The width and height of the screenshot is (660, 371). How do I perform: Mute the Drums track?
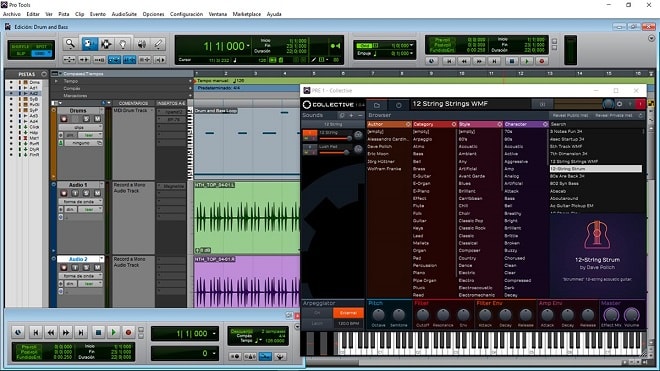click(97, 119)
